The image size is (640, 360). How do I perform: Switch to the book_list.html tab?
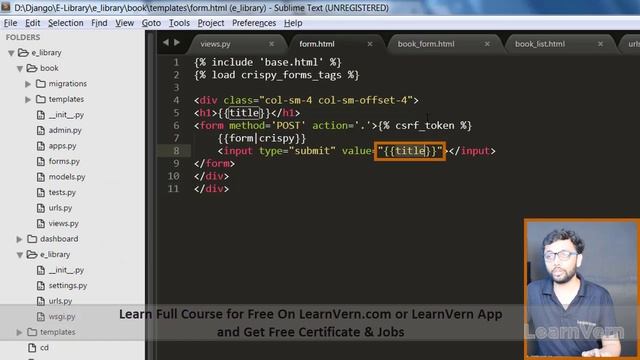pos(540,44)
